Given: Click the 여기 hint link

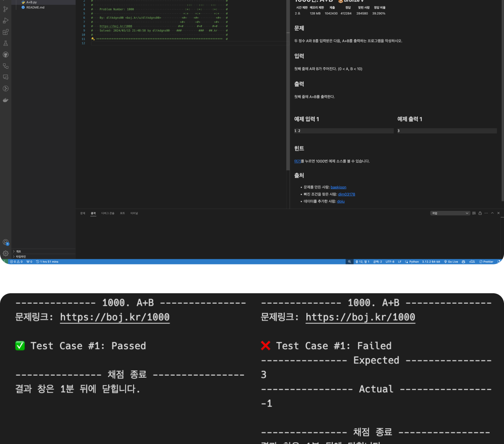Looking at the screenshot, I should [297, 161].
